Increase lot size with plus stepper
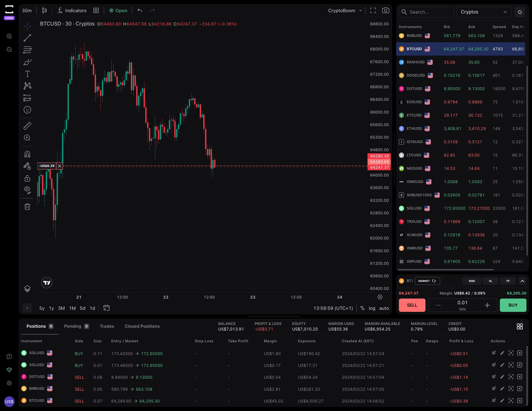Image resolution: width=532 pixels, height=411 pixels. pos(487,305)
